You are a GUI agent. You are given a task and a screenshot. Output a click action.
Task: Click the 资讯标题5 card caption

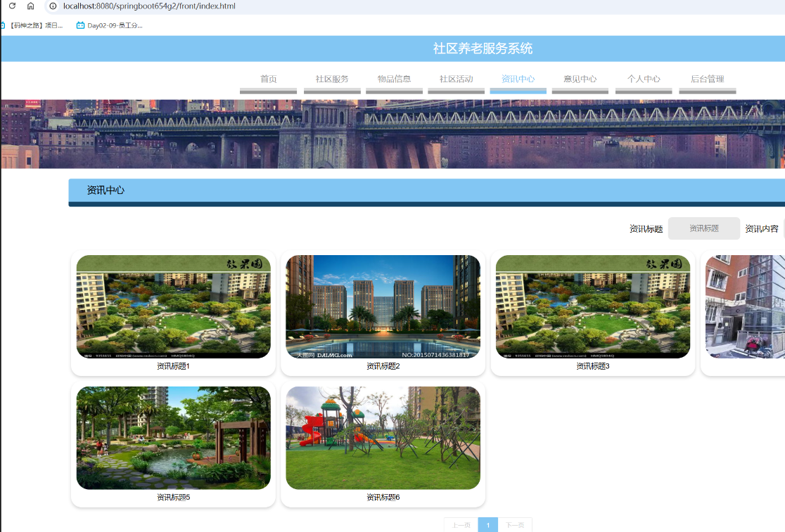(173, 498)
